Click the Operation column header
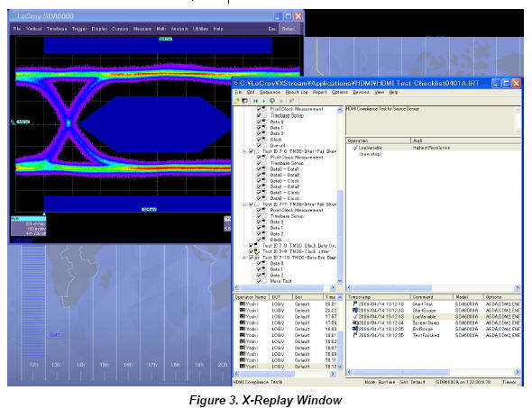 coord(378,141)
